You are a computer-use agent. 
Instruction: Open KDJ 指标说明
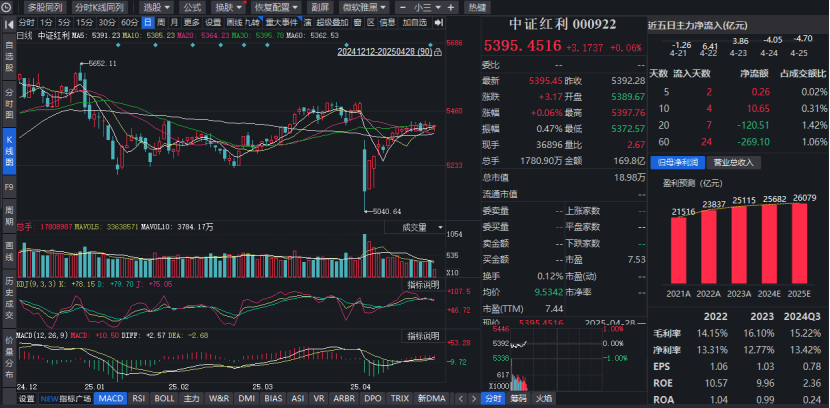[423, 285]
